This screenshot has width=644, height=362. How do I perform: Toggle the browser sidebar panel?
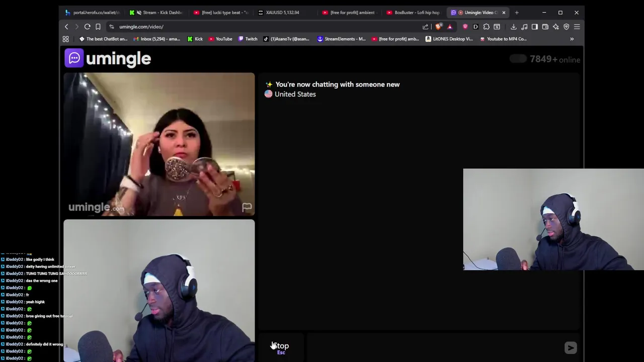click(x=535, y=27)
